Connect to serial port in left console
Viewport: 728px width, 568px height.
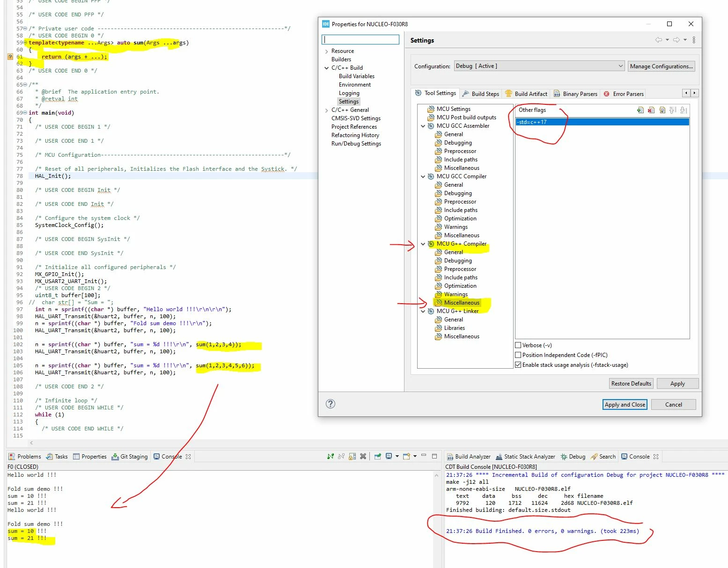click(x=331, y=456)
